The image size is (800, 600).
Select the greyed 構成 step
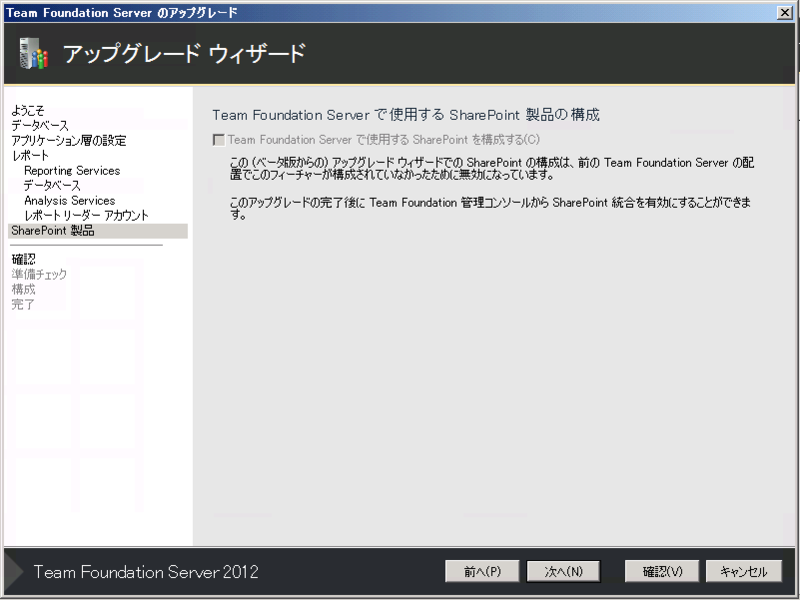(x=23, y=289)
